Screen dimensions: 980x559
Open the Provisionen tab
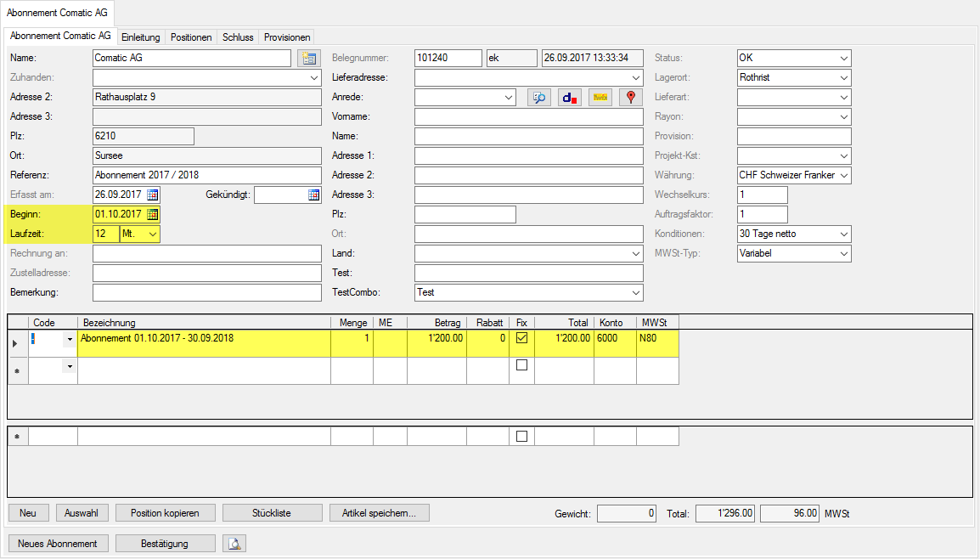[x=287, y=37]
